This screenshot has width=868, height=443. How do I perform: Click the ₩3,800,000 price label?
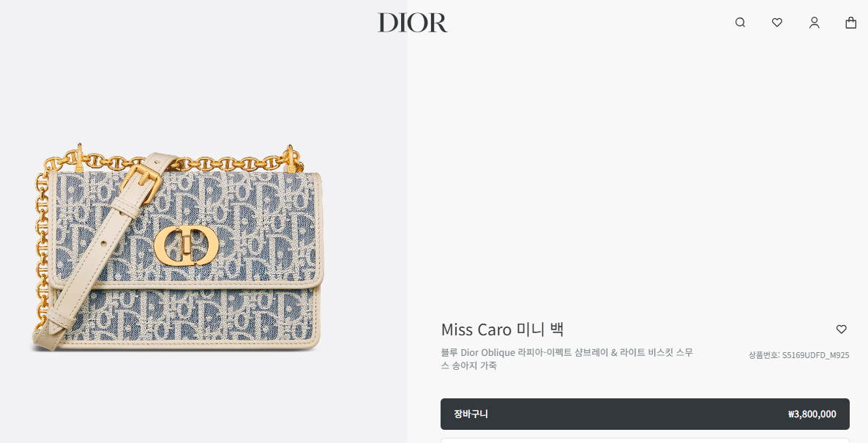pyautogui.click(x=812, y=414)
